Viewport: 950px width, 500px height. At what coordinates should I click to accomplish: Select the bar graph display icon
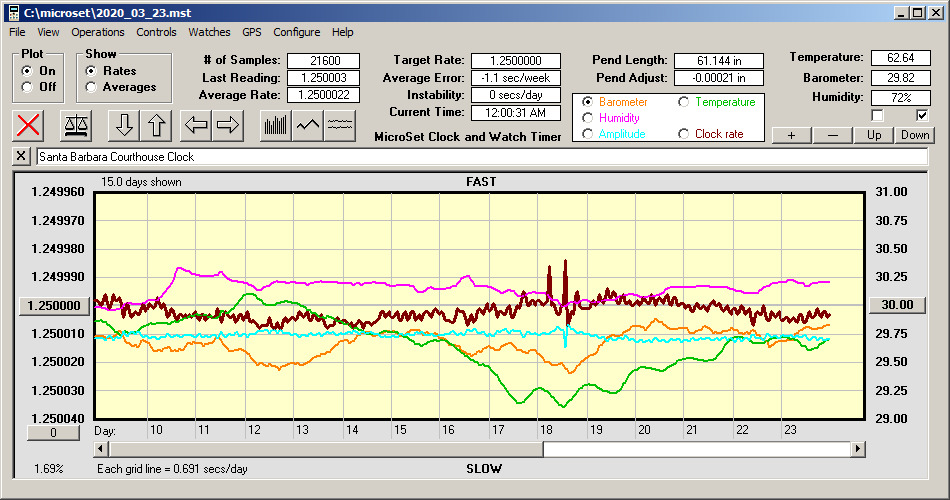(276, 125)
